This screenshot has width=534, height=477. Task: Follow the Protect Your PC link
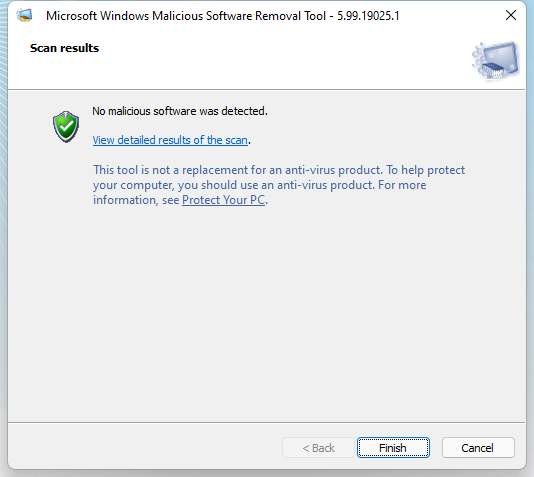223,200
